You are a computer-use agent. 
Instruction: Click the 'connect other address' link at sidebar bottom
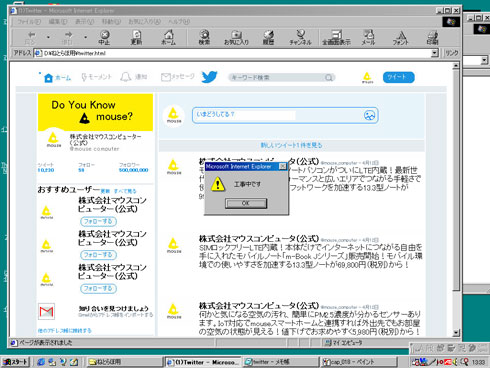(65, 331)
